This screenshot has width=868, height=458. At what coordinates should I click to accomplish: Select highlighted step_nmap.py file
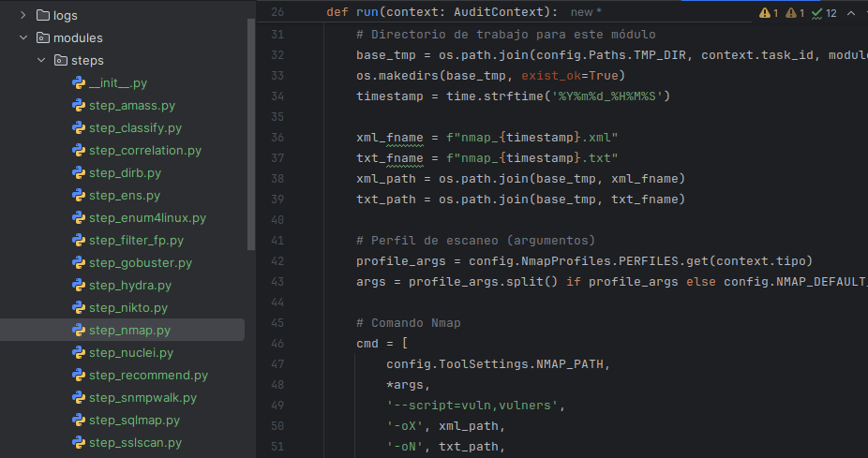click(129, 331)
